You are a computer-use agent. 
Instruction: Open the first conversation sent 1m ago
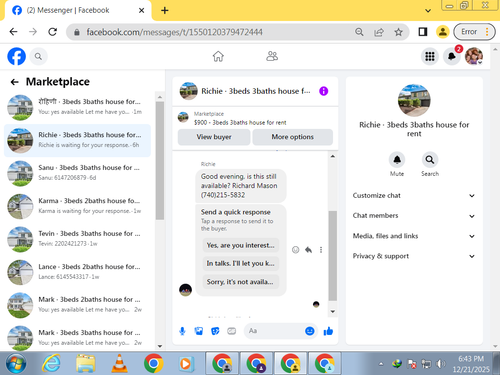pos(77,107)
